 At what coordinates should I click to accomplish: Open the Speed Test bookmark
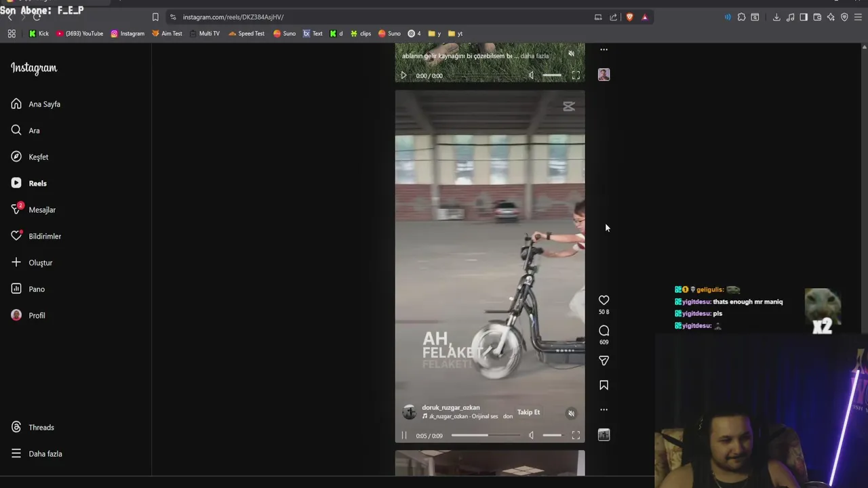[247, 33]
